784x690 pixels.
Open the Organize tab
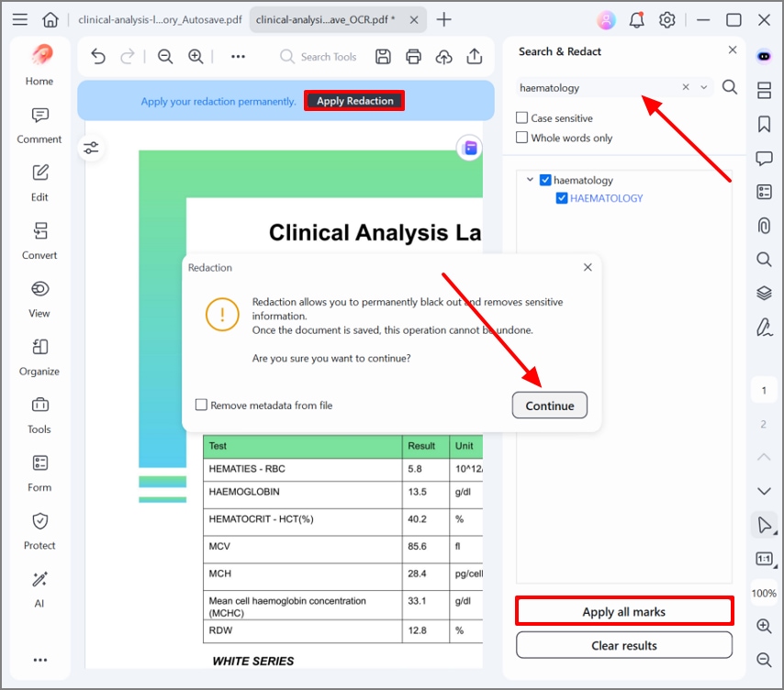click(x=39, y=358)
